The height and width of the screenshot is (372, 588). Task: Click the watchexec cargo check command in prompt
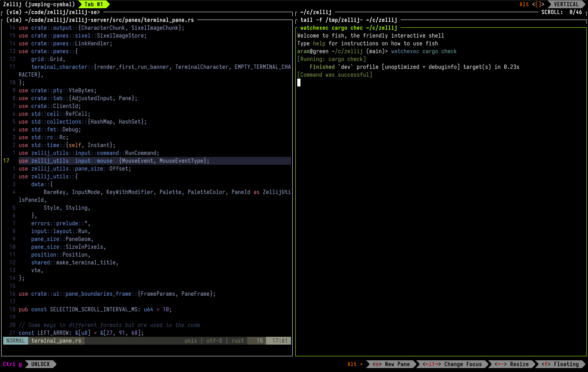click(424, 51)
